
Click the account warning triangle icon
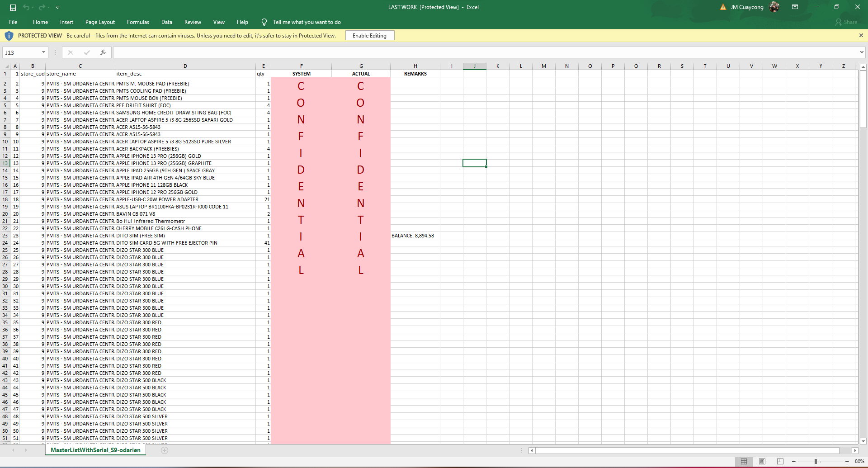click(x=723, y=7)
